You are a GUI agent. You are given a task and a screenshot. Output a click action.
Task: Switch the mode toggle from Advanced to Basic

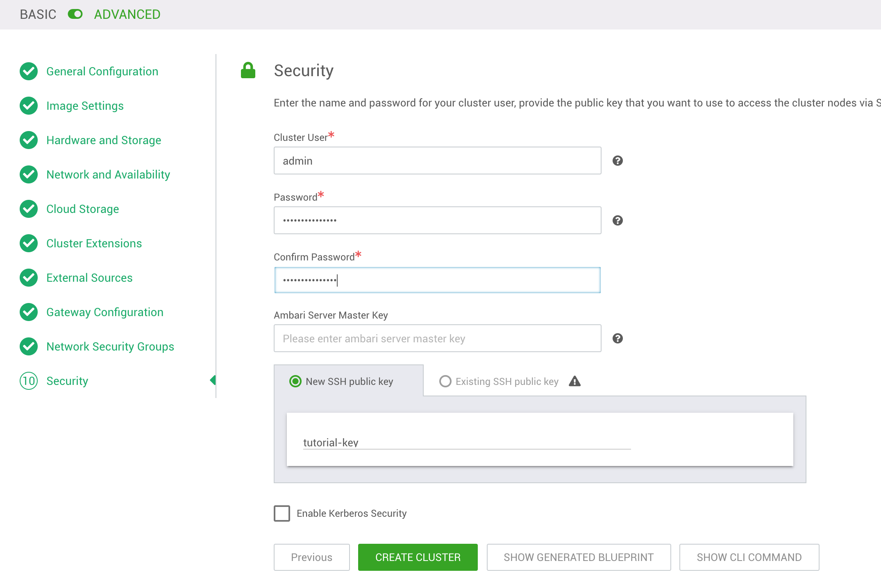coord(76,14)
